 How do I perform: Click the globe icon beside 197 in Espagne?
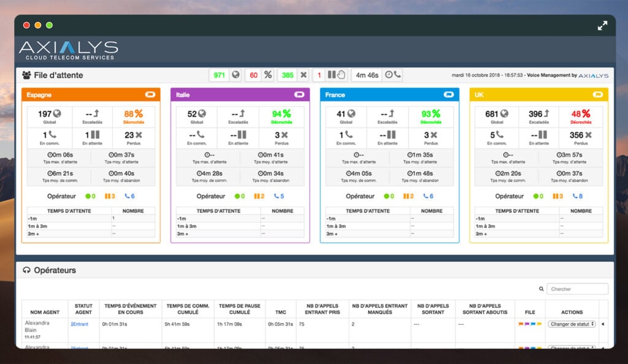coord(57,114)
